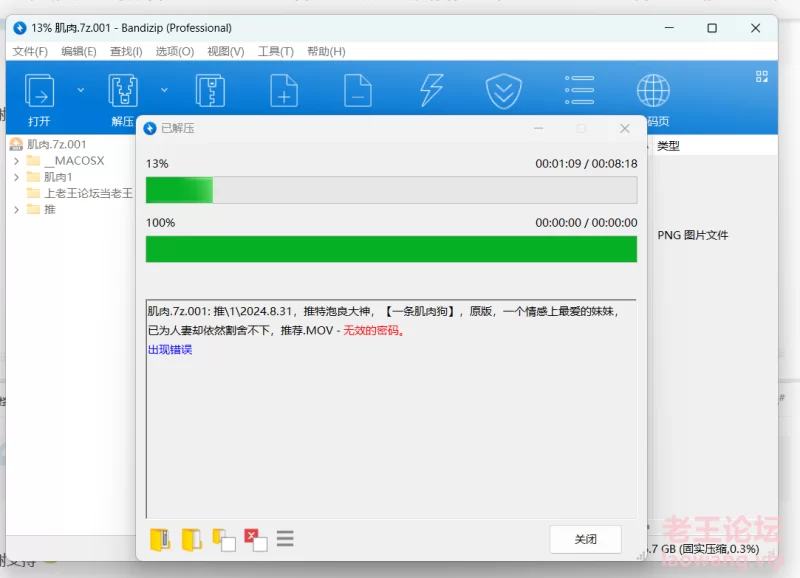Screen dimensions: 800x578
Task: Close the 已解压 extraction dialog
Action: click(624, 129)
